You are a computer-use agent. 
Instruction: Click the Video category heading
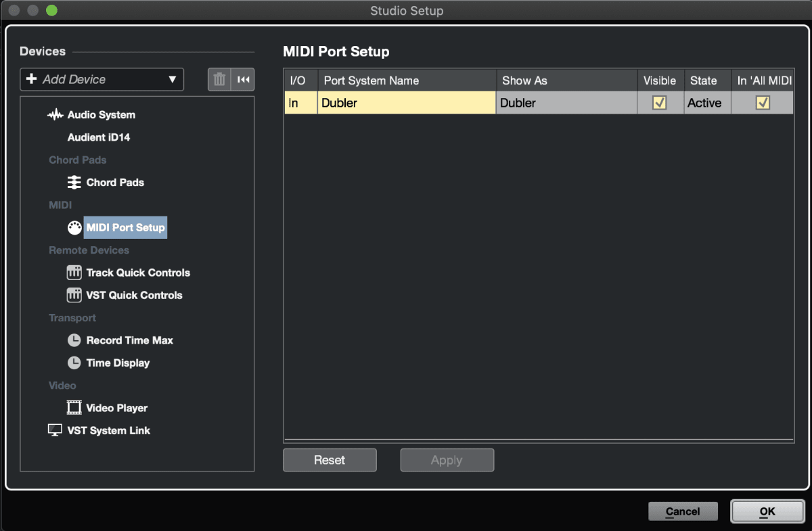click(62, 386)
